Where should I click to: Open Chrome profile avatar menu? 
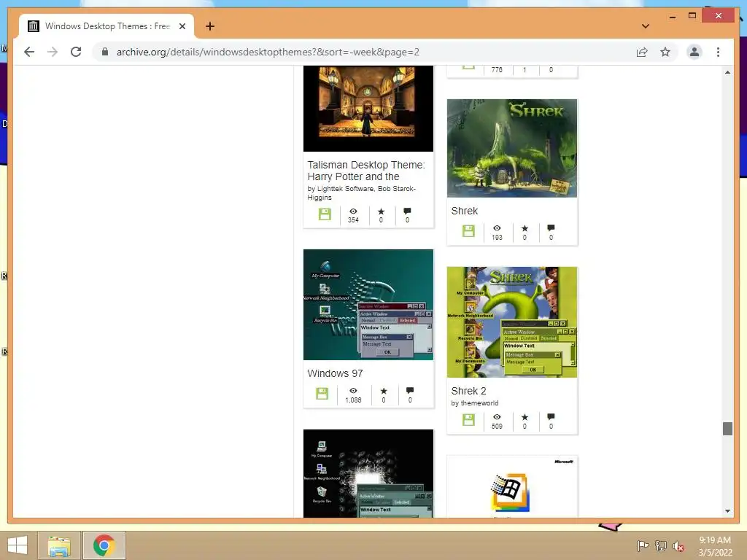(694, 52)
